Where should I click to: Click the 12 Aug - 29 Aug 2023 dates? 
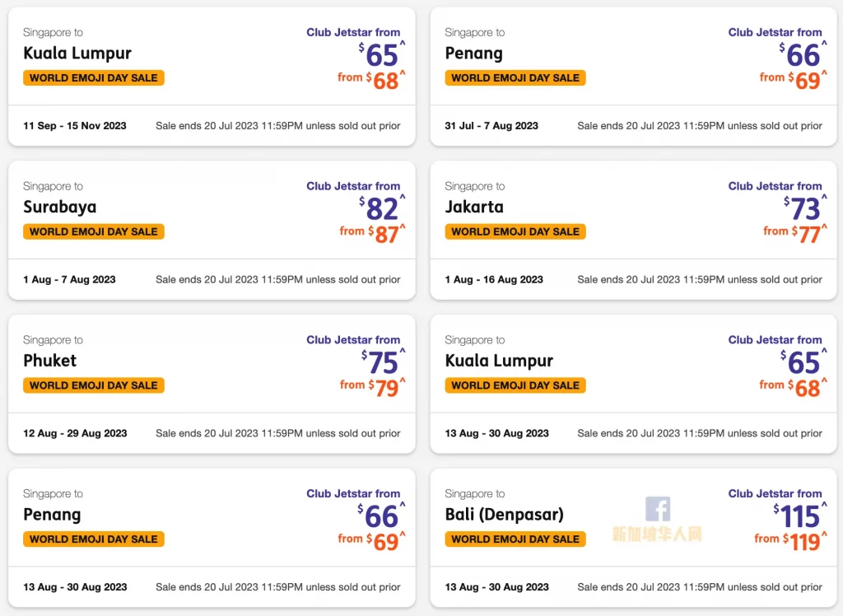75,434
